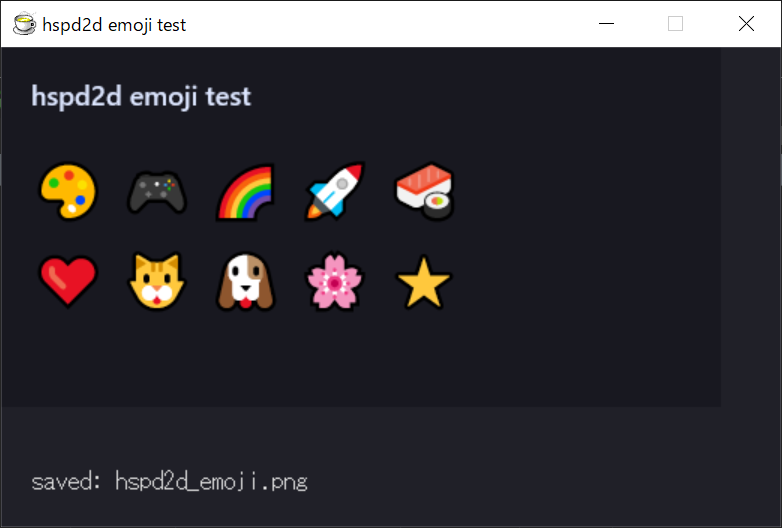Close the hspd2d emoji test window
782x528 pixels.
(746, 24)
